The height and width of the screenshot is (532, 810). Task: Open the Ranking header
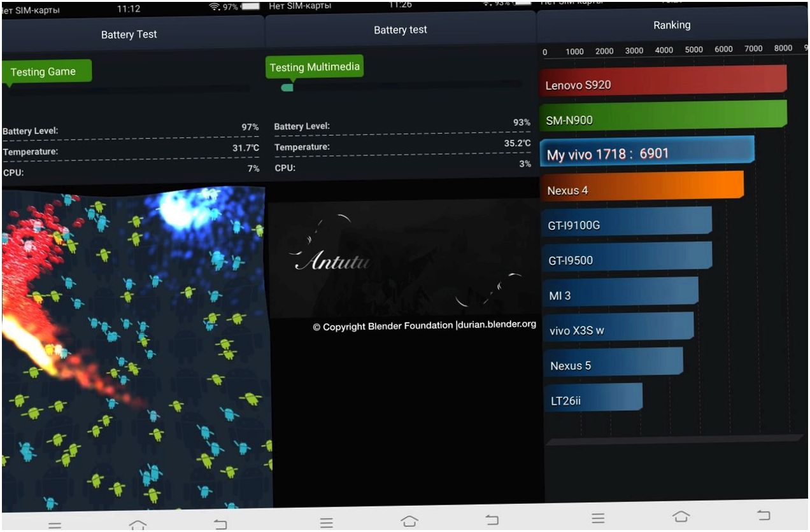pos(672,25)
